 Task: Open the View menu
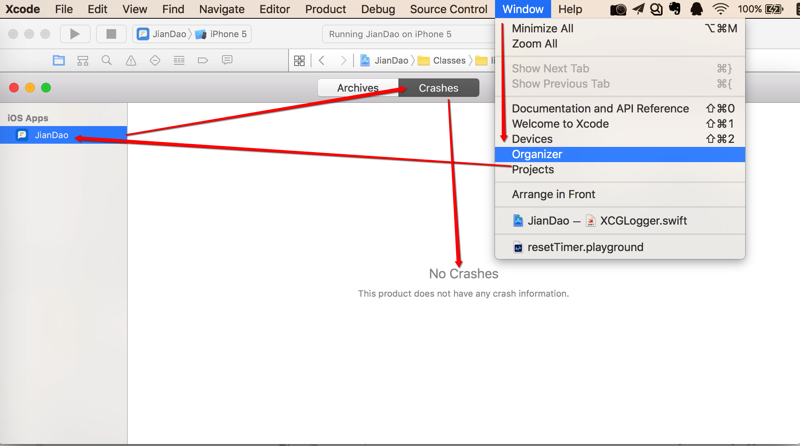135,9
